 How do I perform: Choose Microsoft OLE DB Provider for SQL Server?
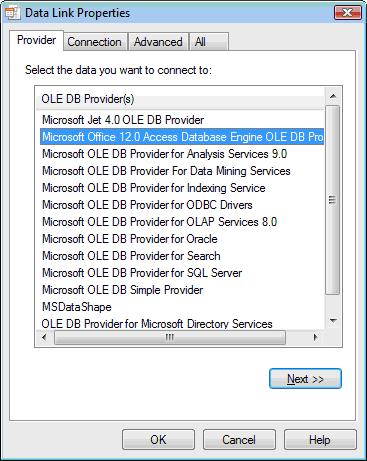(142, 273)
